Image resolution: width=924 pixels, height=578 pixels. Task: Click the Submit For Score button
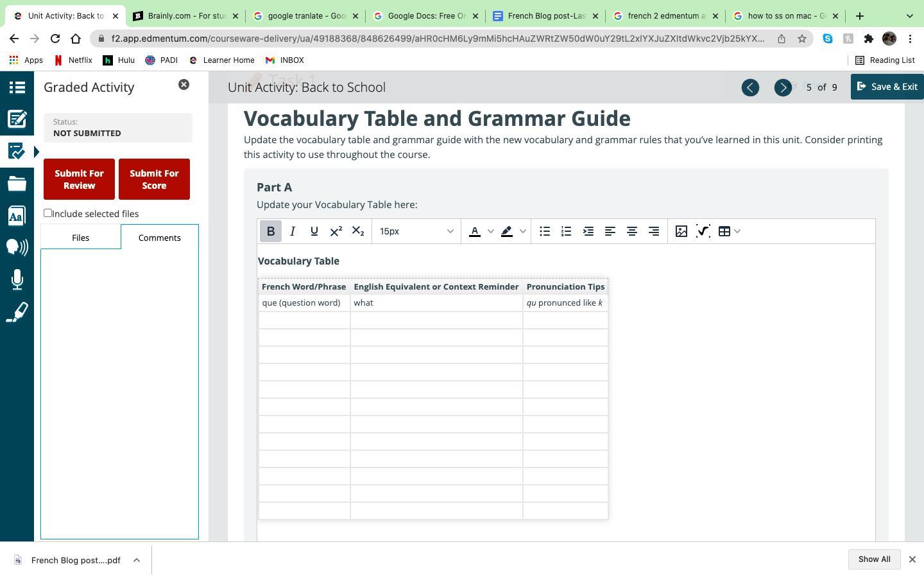[154, 179]
